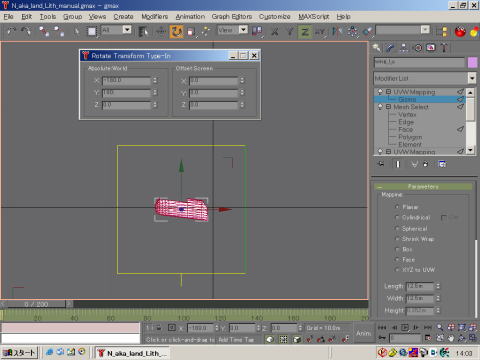Viewport: 480px width, 360px height.
Task: Open the Utilities hammer panel tab
Action: [x=444, y=48]
